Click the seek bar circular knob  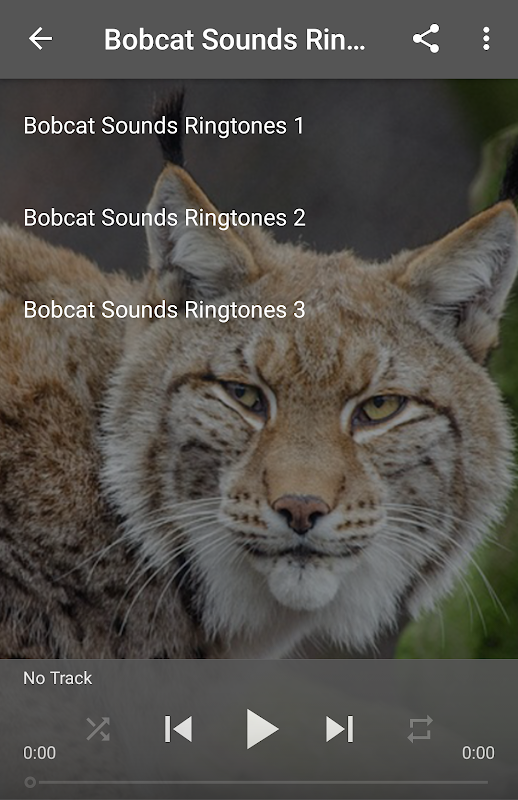pyautogui.click(x=30, y=782)
